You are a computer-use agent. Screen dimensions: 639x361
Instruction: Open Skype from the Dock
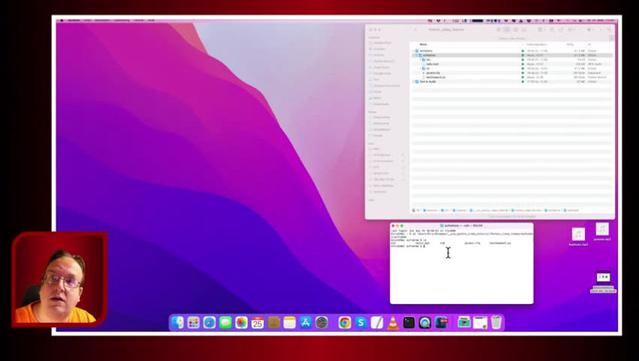[361, 323]
